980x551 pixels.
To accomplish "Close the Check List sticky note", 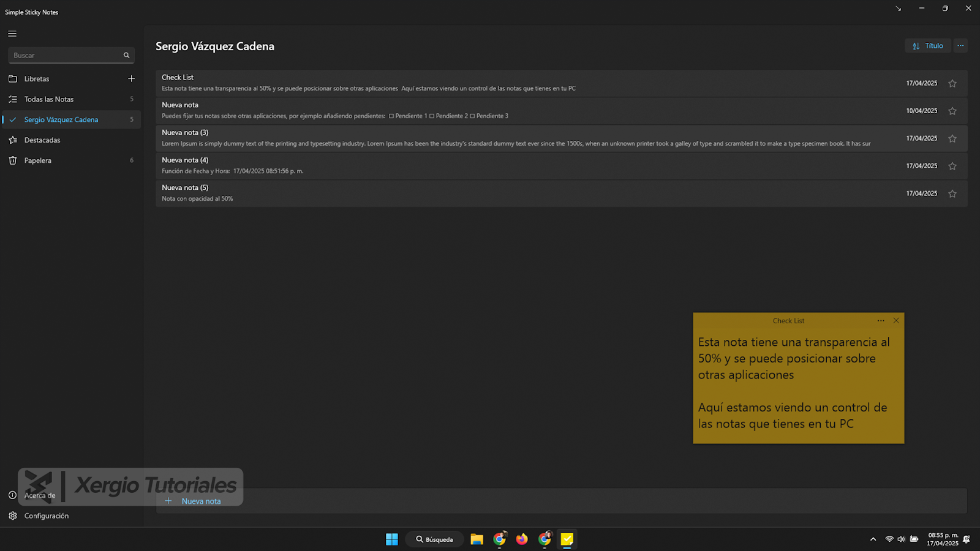I will [x=896, y=321].
